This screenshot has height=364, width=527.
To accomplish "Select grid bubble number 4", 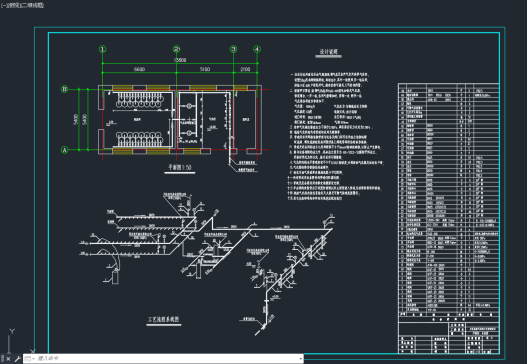I will 257,49.
